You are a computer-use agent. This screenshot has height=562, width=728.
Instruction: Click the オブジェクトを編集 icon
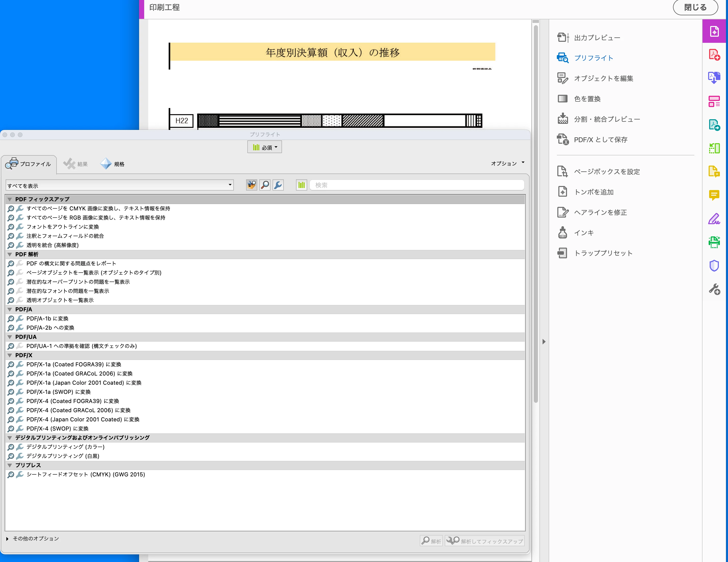[563, 78]
